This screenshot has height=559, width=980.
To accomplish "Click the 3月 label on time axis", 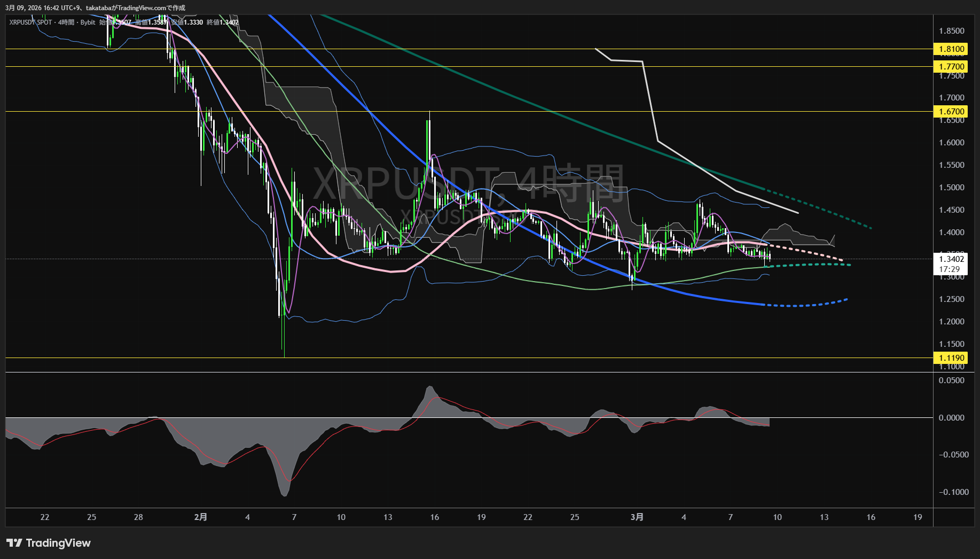I will 637,517.
